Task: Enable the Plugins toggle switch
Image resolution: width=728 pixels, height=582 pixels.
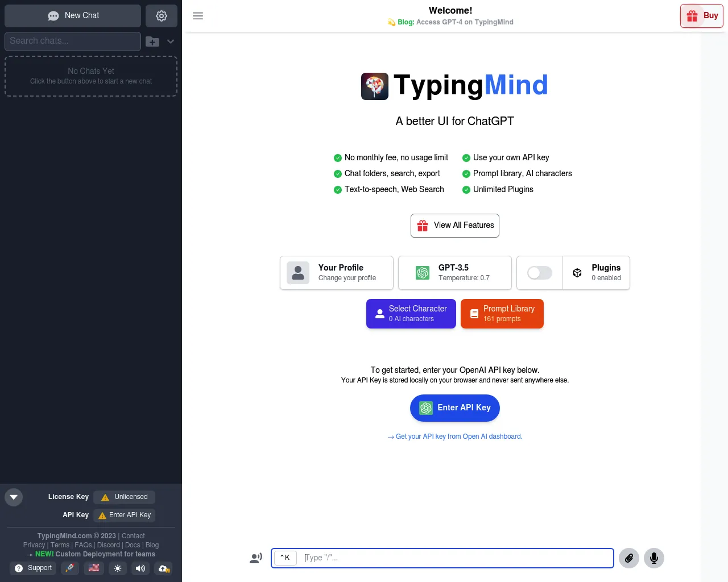Action: click(x=539, y=273)
